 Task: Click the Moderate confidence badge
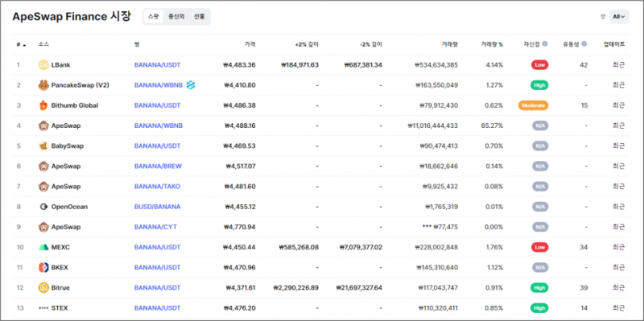coord(533,105)
